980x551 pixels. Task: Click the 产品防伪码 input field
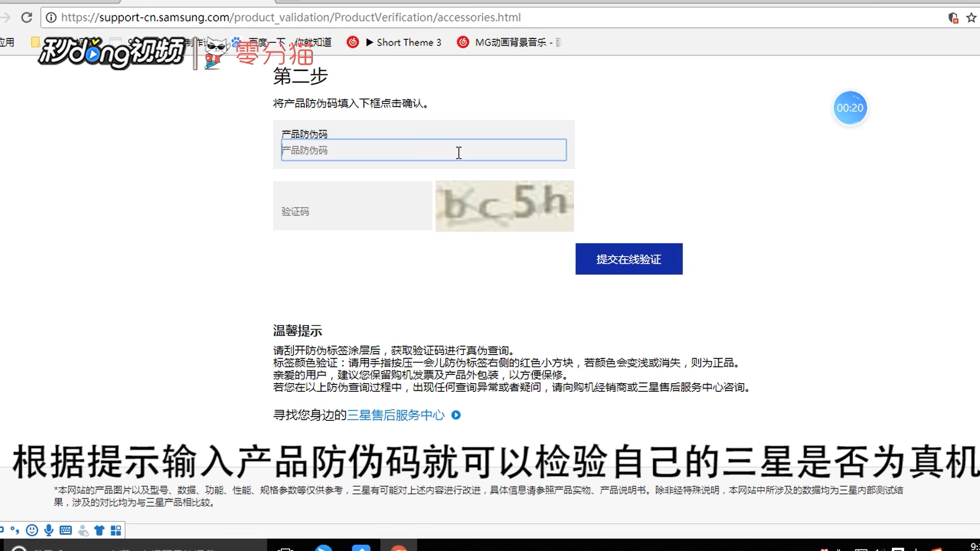pos(424,150)
